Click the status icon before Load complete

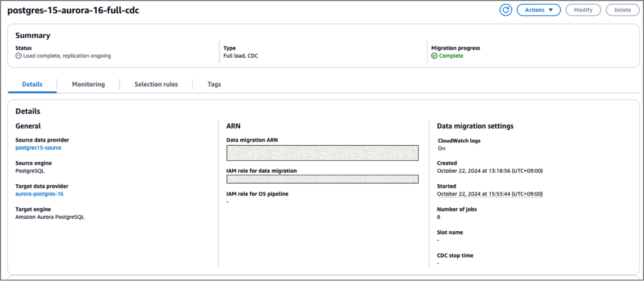(18, 56)
